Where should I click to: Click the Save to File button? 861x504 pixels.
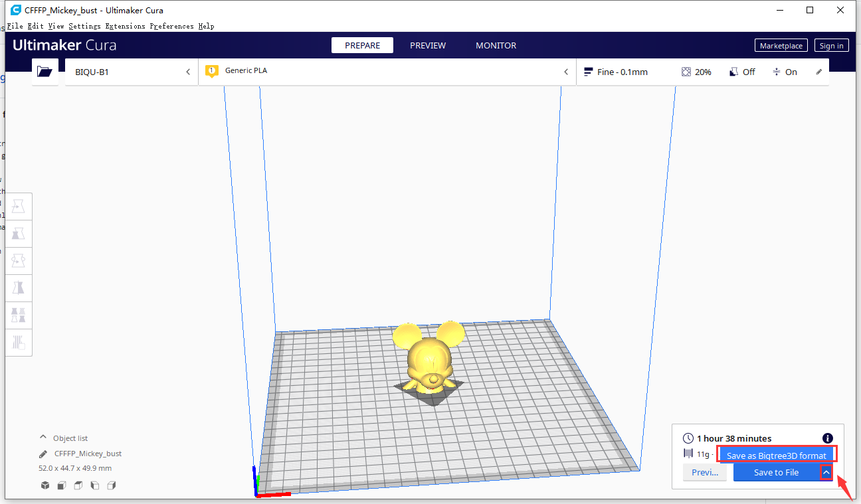tap(776, 472)
